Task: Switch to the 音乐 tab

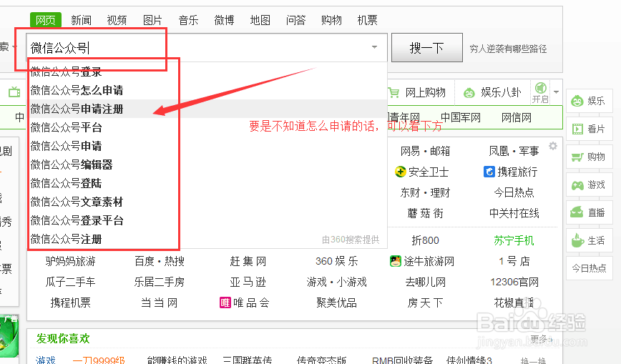Action: pyautogui.click(x=188, y=20)
